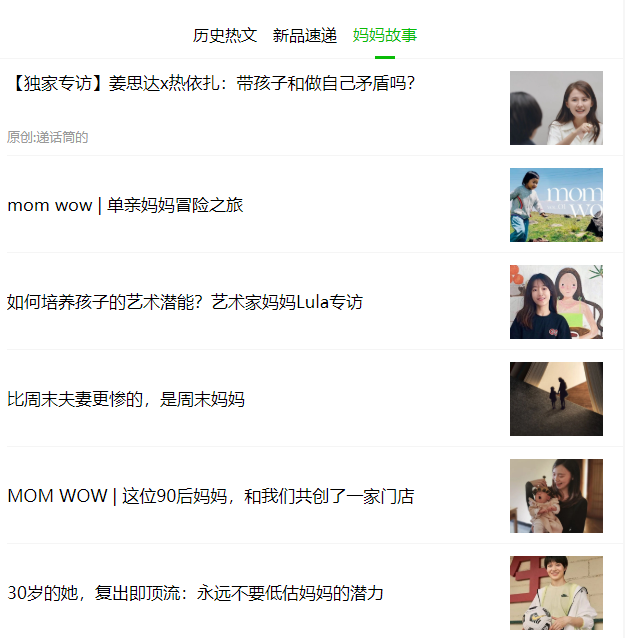This screenshot has height=638, width=625.
Task: Open the 30岁的她 复出即顶流 article
Action: (x=195, y=593)
